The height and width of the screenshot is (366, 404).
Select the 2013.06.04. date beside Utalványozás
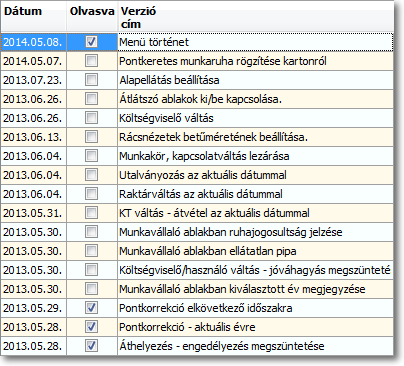[33, 175]
